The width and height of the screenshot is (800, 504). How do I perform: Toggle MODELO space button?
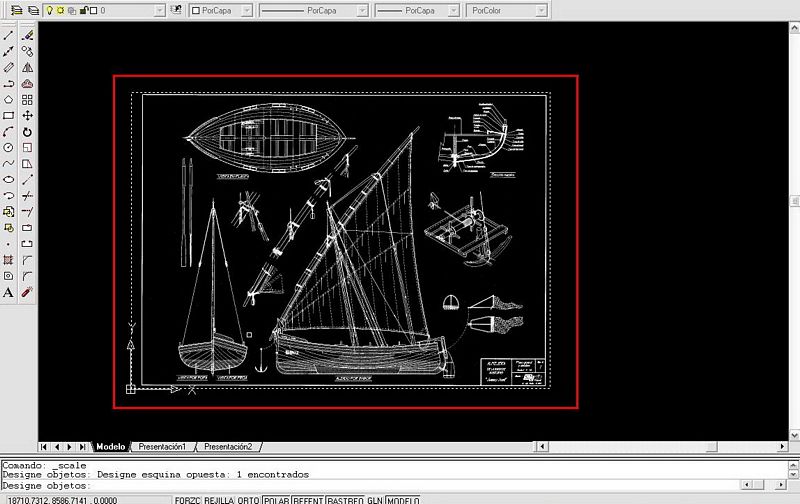[x=403, y=500]
